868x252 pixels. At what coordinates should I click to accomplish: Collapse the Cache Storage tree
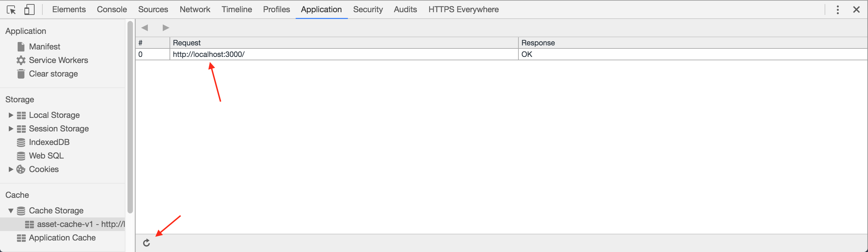[x=11, y=211]
